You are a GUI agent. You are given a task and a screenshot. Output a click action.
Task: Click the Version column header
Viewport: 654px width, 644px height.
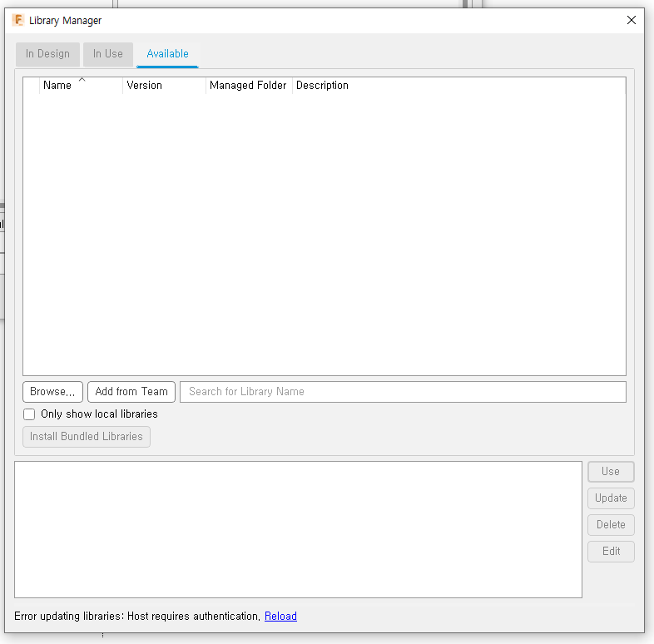(165, 86)
